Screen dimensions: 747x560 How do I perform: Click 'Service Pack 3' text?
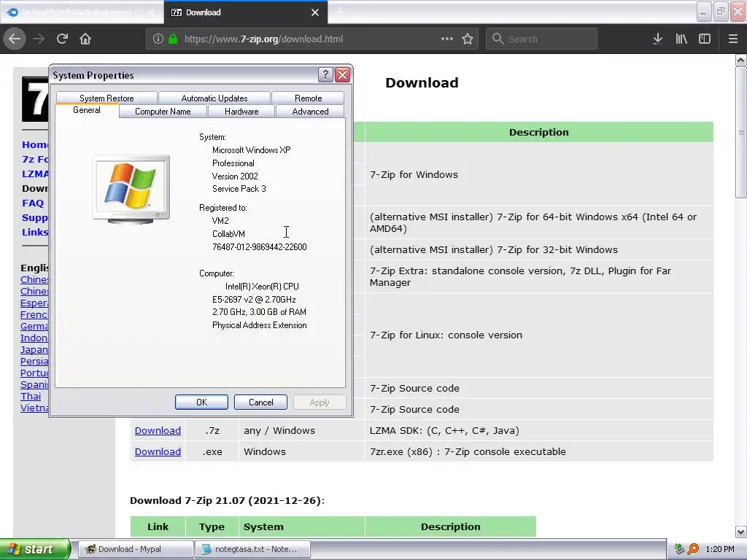click(239, 189)
